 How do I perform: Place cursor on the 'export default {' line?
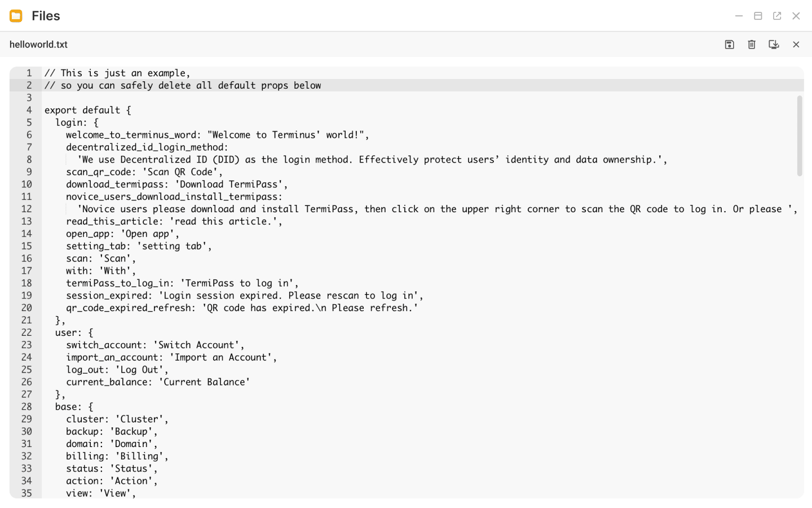(87, 110)
